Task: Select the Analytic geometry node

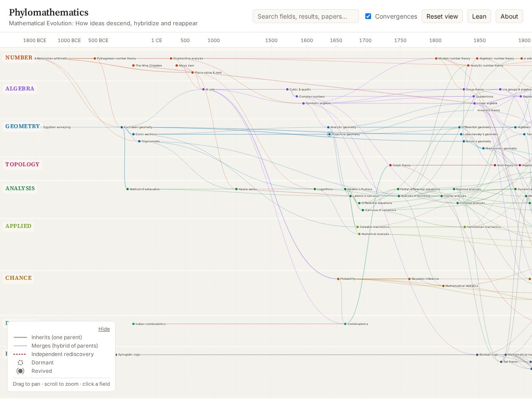Action: point(329,127)
